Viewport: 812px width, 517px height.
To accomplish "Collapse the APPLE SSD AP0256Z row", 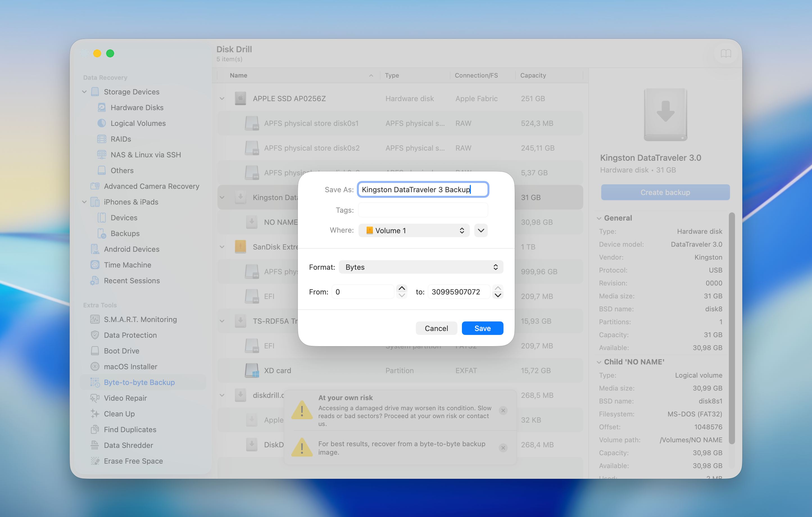I will pyautogui.click(x=222, y=98).
